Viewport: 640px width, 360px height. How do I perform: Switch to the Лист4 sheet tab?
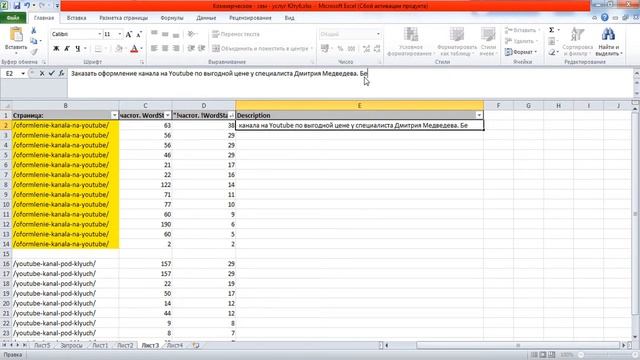click(x=175, y=345)
